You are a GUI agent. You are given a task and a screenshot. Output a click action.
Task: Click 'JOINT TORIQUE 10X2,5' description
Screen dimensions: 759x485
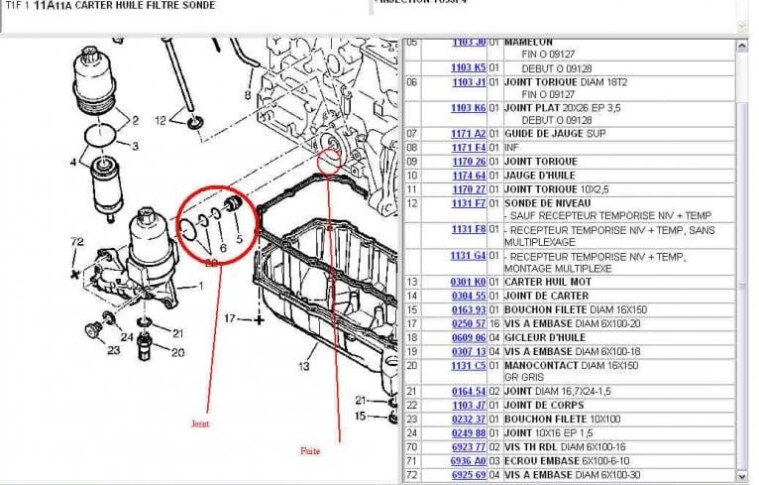tap(556, 189)
